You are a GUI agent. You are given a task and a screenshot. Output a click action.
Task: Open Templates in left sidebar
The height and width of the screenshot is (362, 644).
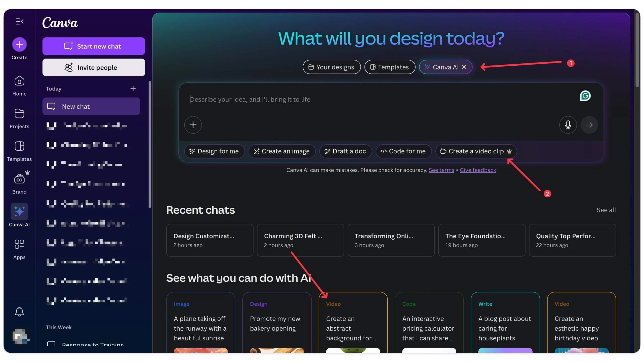[x=19, y=152]
